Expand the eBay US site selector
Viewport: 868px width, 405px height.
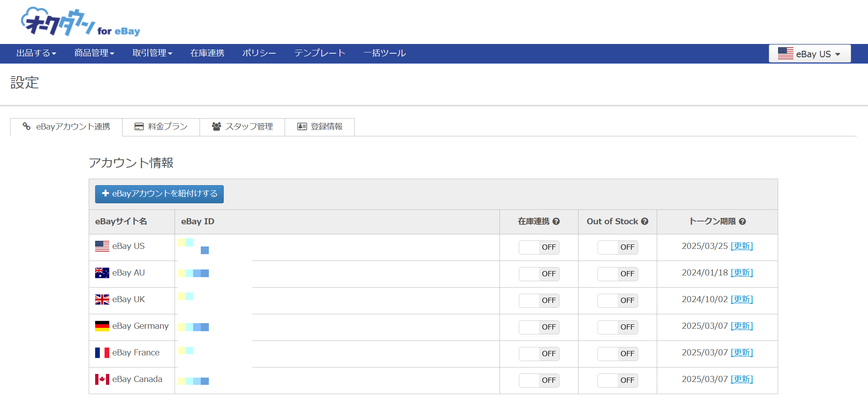tap(810, 54)
